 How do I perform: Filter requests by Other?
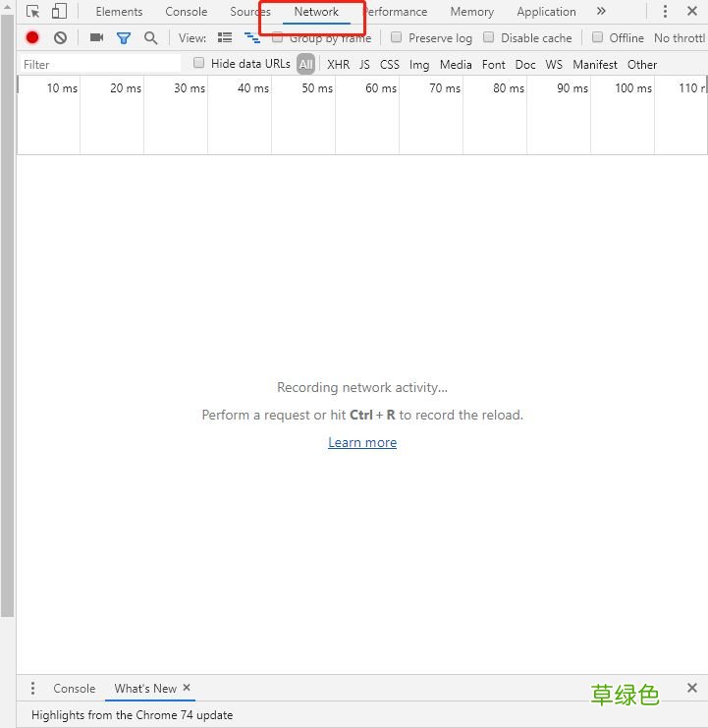pyautogui.click(x=642, y=65)
